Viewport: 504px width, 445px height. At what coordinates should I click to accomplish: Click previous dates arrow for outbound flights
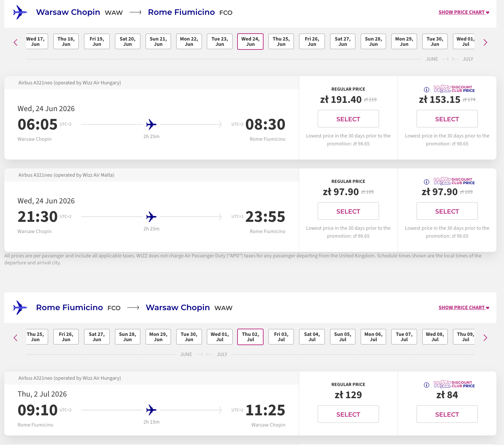pos(15,42)
